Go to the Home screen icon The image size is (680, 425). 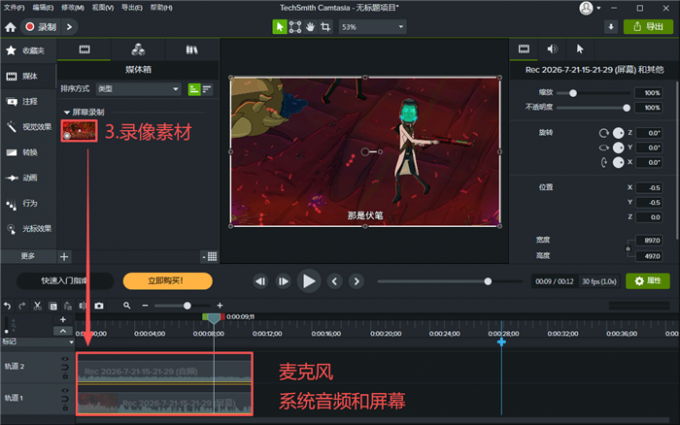(10, 27)
